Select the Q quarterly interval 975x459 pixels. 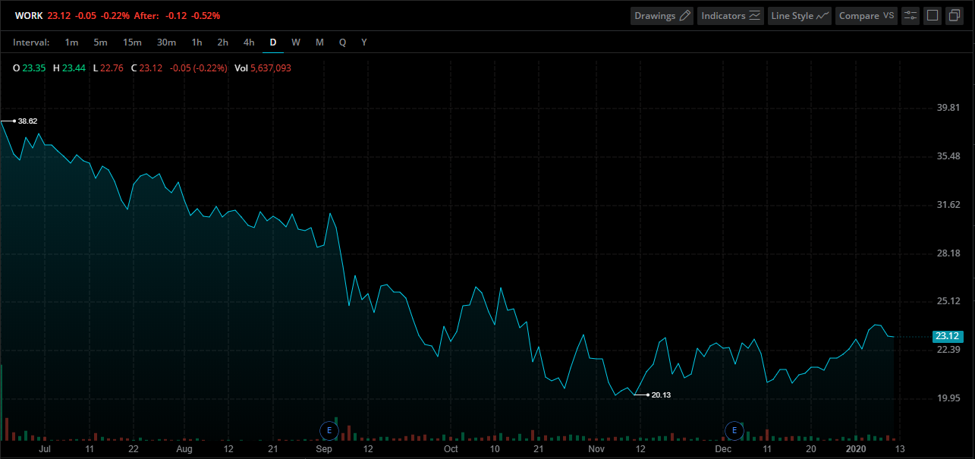click(343, 42)
